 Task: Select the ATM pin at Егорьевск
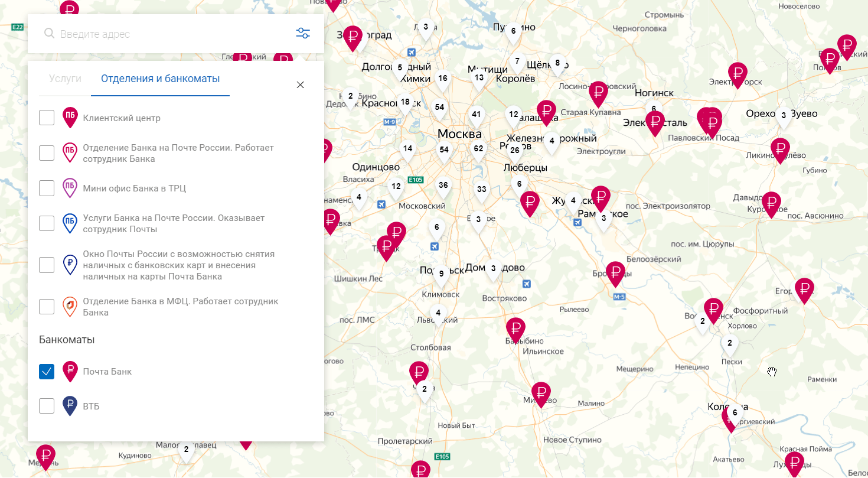point(804,290)
